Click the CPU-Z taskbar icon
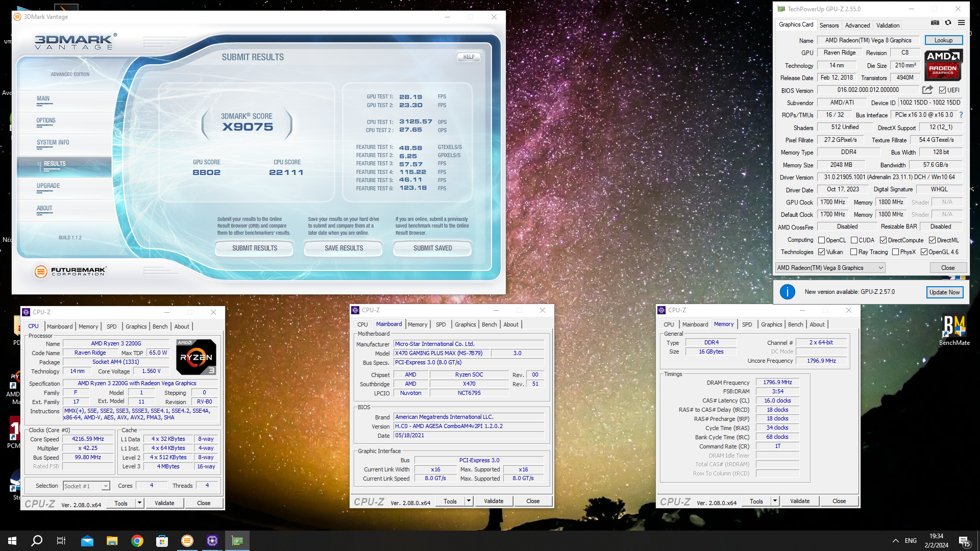 pyautogui.click(x=212, y=541)
